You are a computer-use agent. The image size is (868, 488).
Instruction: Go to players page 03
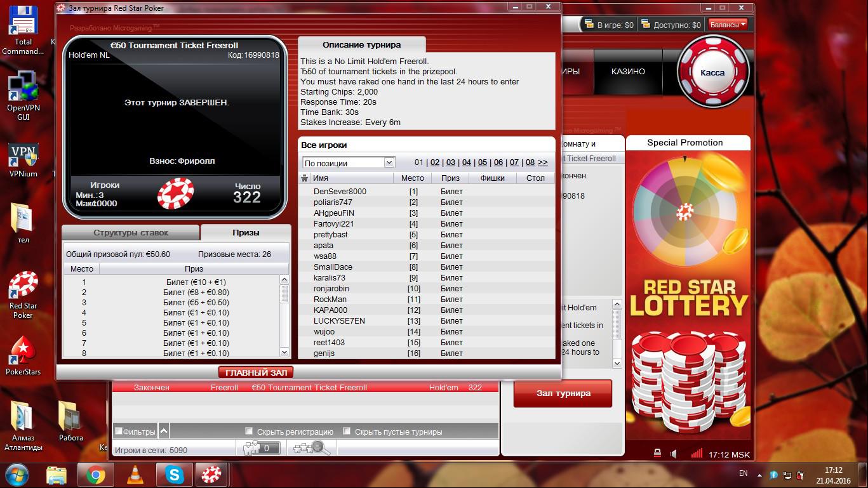point(451,162)
